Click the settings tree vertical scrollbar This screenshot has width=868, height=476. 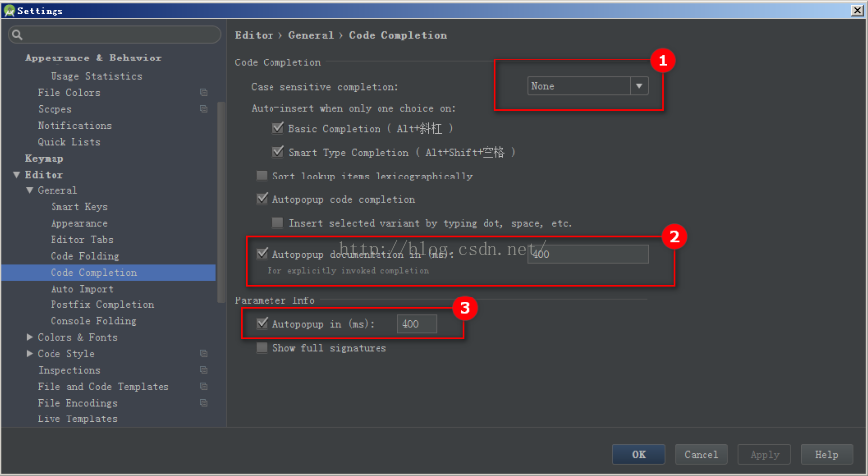(x=220, y=198)
